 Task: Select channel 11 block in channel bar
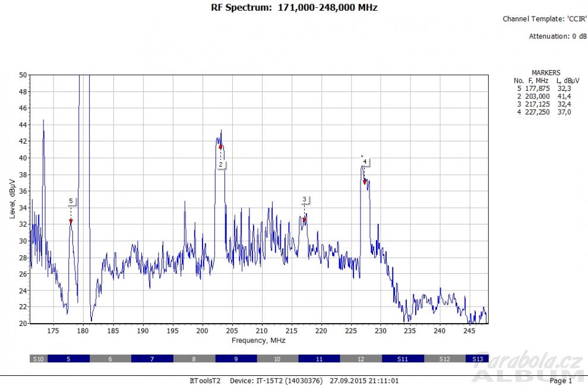[319, 359]
